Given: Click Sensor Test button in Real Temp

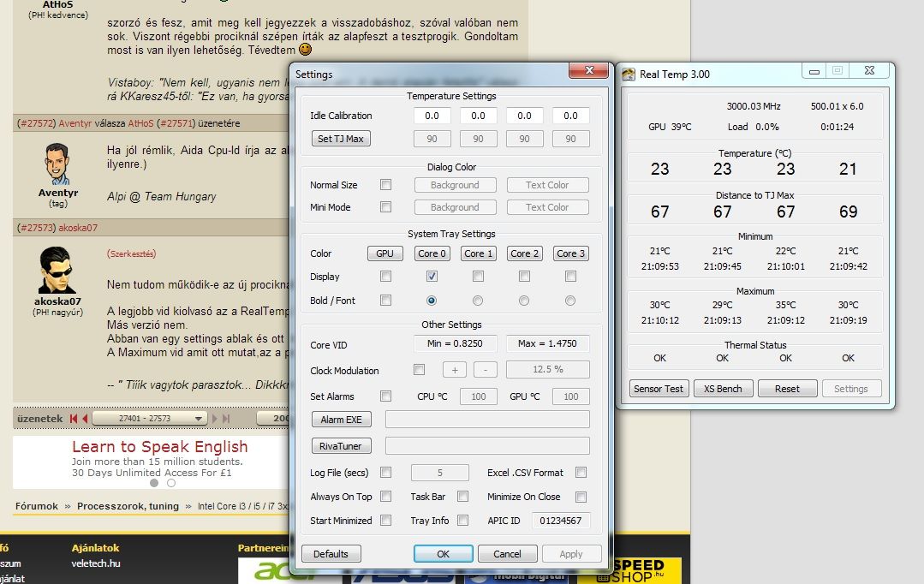Looking at the screenshot, I should click(x=659, y=389).
